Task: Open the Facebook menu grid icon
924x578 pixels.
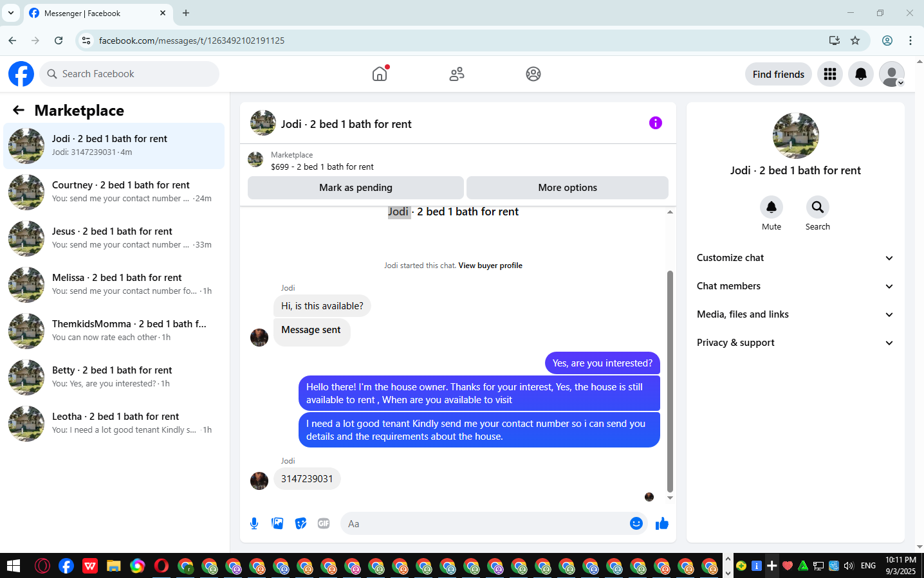Action: click(830, 74)
